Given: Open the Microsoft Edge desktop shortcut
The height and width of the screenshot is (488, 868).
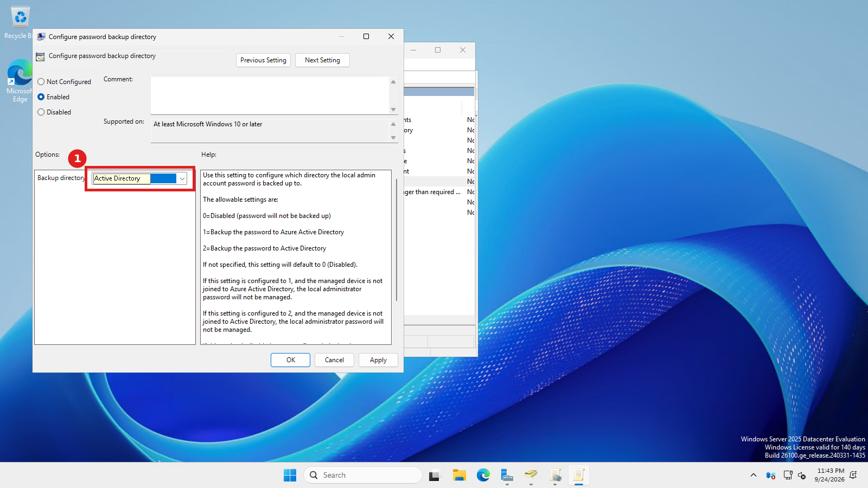Looking at the screenshot, I should click(20, 81).
